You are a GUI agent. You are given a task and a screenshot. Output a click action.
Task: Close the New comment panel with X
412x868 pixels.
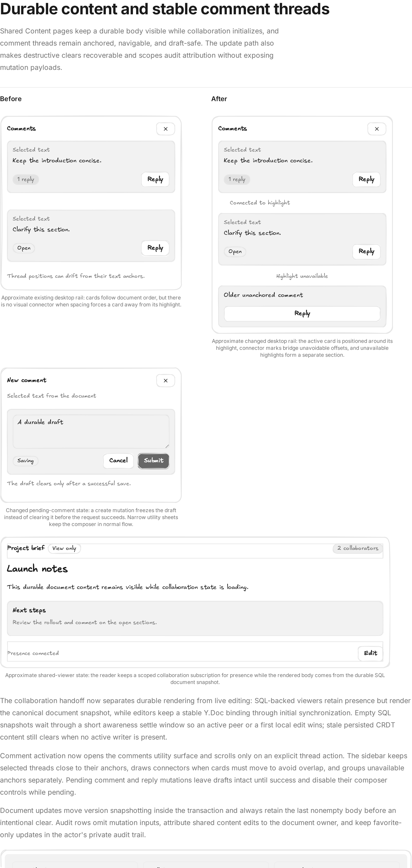(x=166, y=380)
